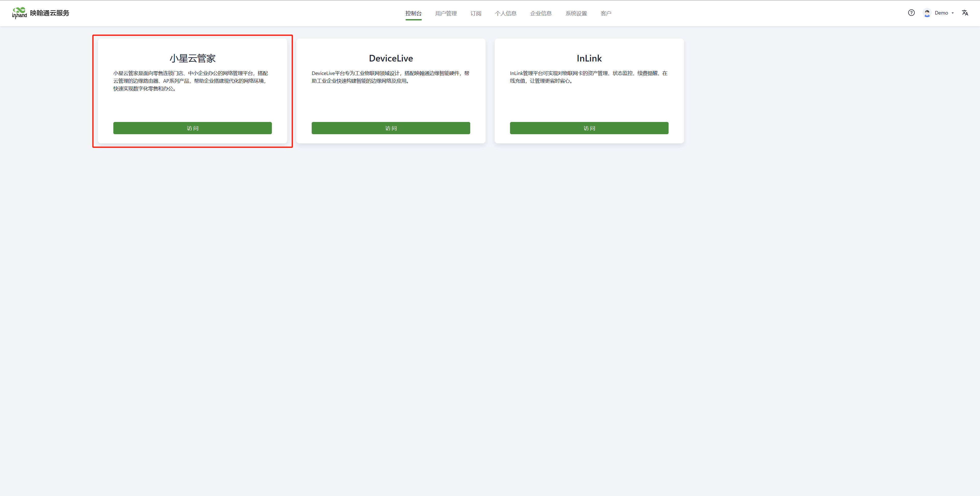This screenshot has height=496, width=980.
Task: Open the 客户 tab
Action: click(606, 13)
